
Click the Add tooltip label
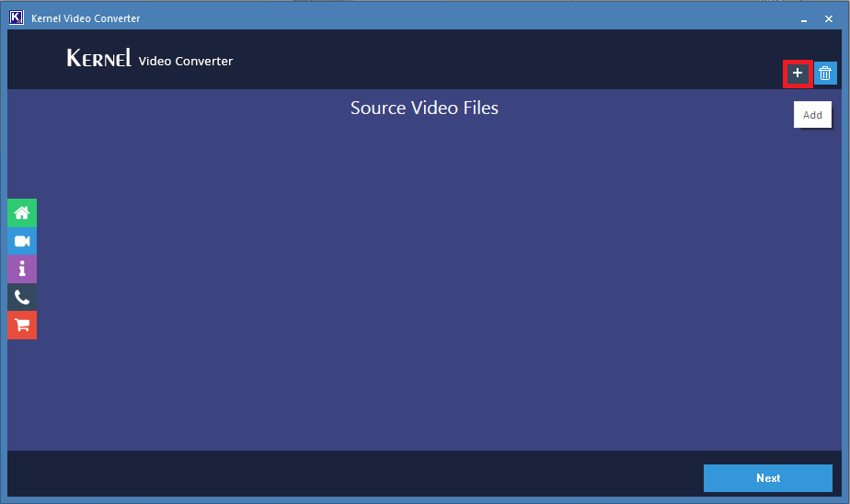coord(812,115)
